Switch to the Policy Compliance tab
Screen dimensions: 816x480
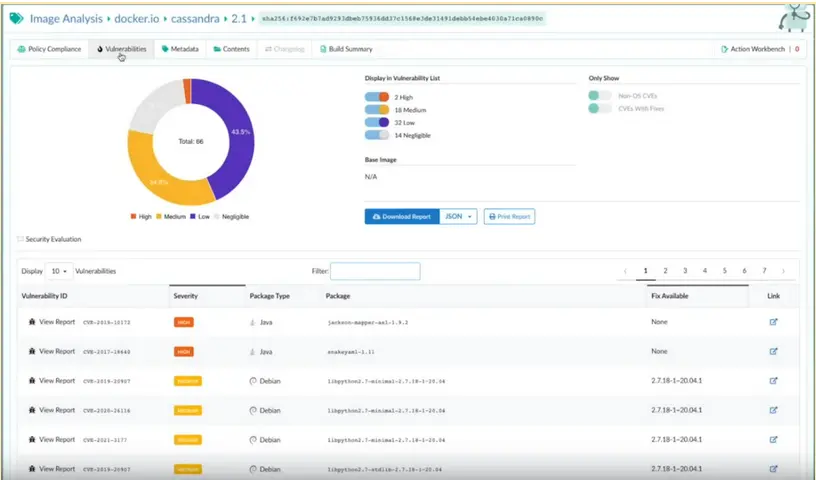(50, 49)
